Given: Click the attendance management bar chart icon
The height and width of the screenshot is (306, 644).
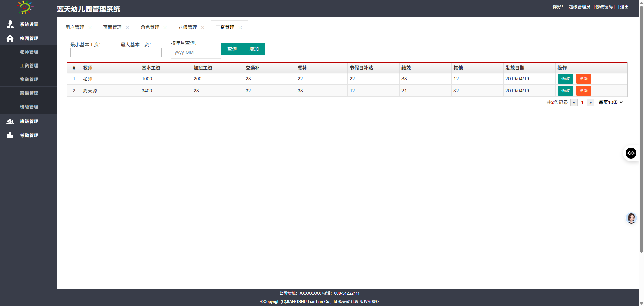Looking at the screenshot, I should pyautogui.click(x=10, y=135).
